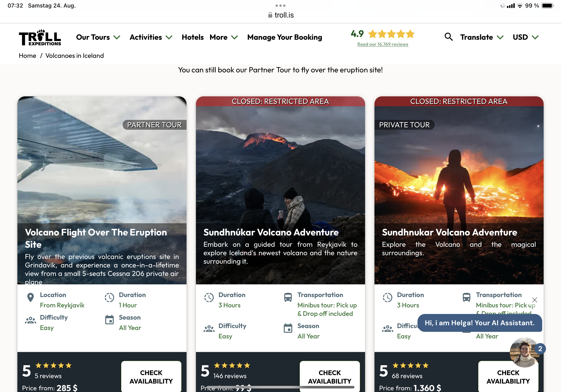561x392 pixels.
Task: Click the Season calendar icon on 146-review card
Action: click(288, 328)
